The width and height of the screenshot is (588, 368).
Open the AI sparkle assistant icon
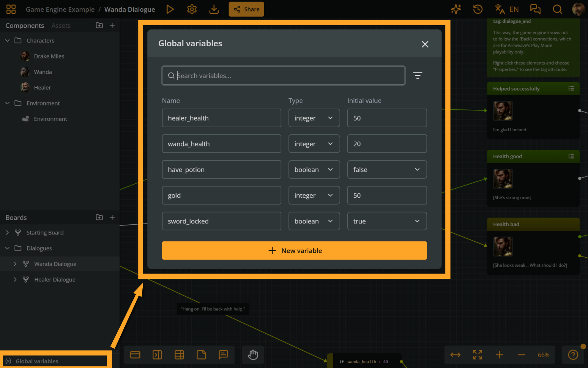point(456,9)
